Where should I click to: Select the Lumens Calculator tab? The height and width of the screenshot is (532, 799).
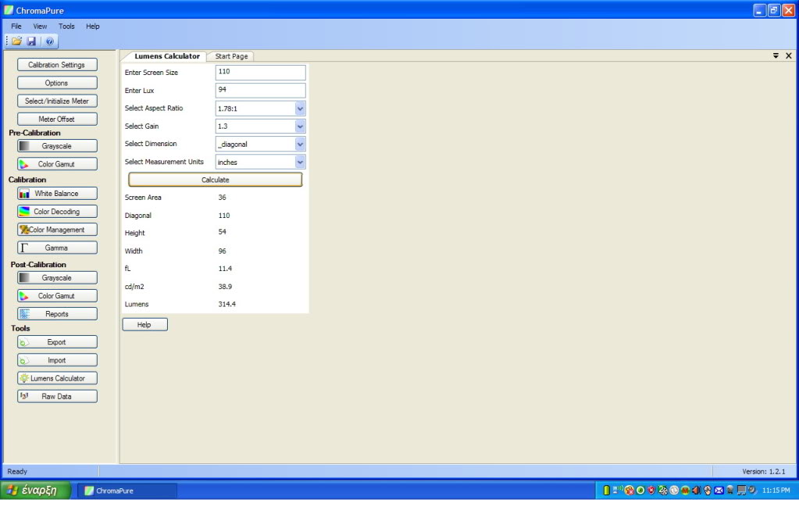coord(167,56)
